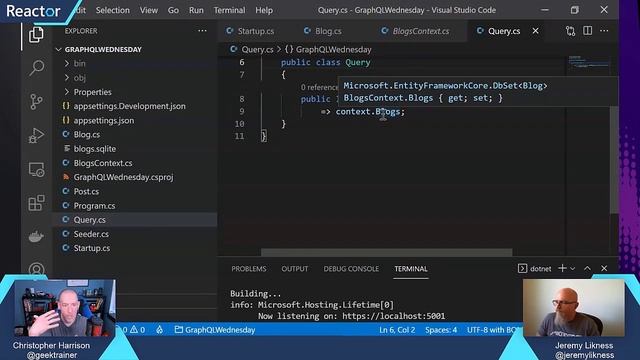
Task: Open the Selection menu
Action: (x=113, y=10)
